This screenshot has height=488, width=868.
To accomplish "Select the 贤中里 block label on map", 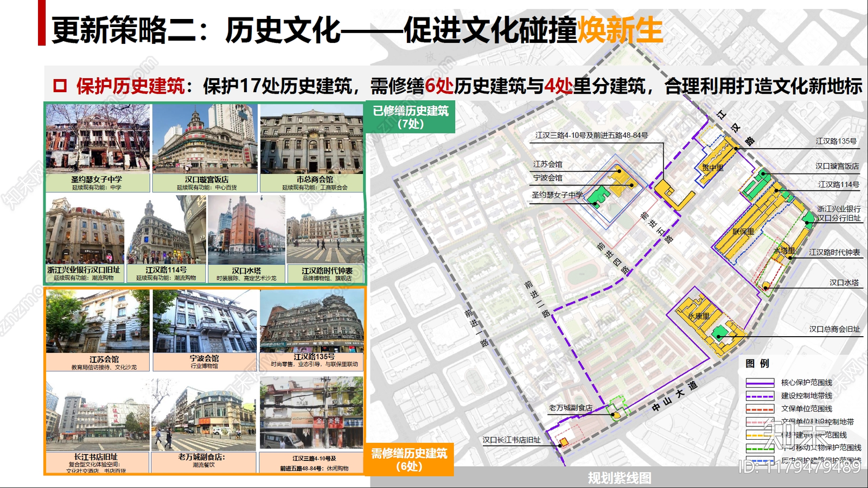I will (713, 168).
